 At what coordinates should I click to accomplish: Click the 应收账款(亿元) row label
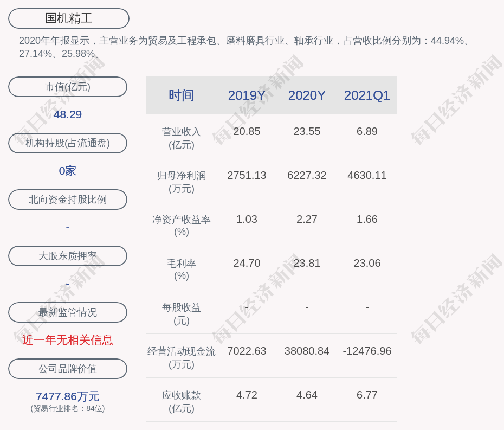click(182, 402)
